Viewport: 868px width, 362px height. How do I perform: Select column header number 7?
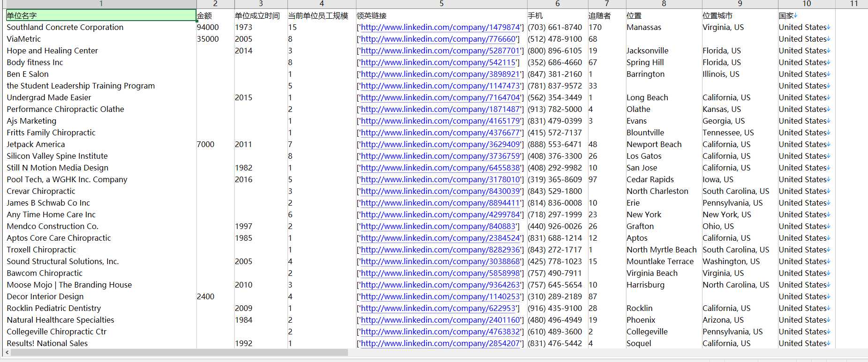(607, 4)
